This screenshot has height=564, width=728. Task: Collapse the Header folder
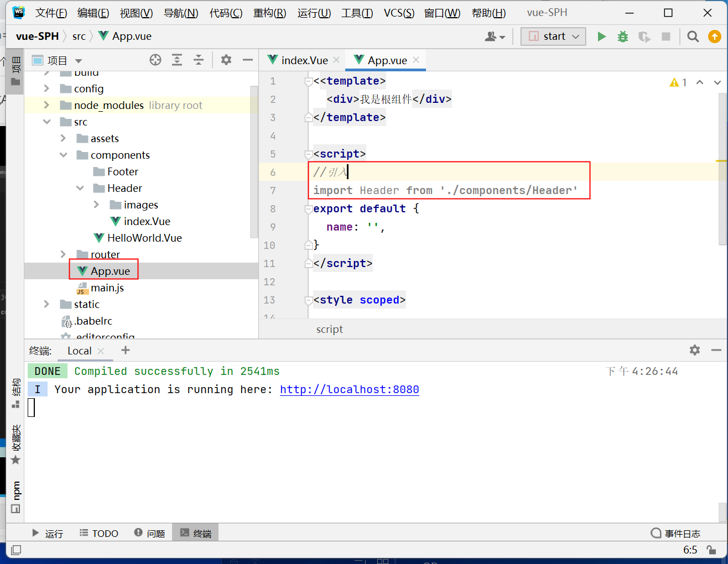tap(80, 188)
